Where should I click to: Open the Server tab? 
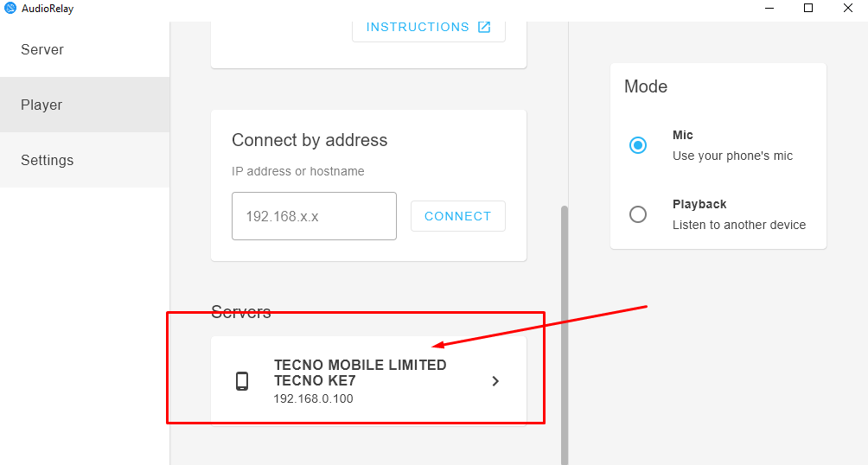(x=42, y=49)
